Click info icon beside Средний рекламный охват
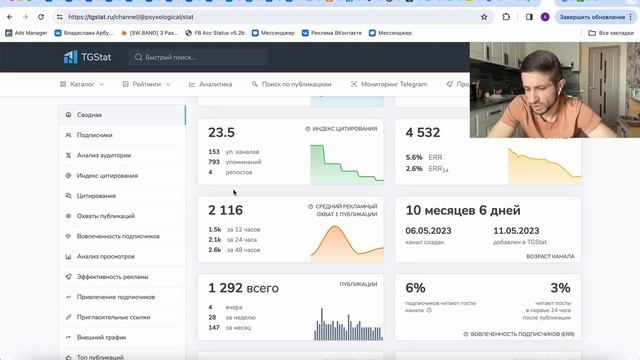 pos(311,207)
